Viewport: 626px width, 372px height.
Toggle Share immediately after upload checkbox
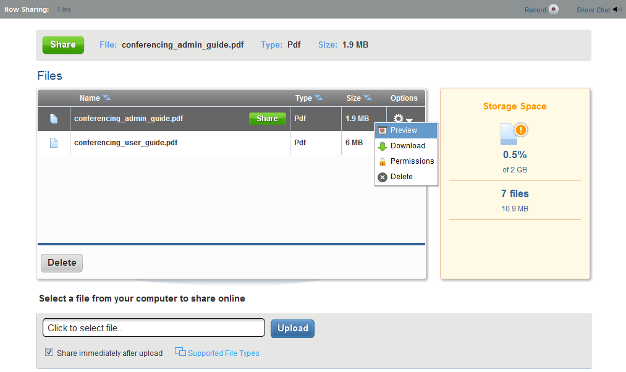(x=49, y=352)
